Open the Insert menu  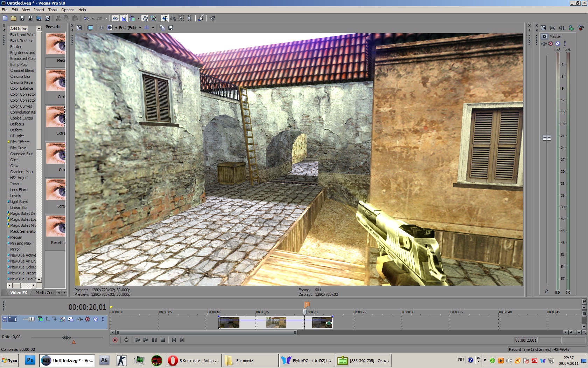[39, 10]
